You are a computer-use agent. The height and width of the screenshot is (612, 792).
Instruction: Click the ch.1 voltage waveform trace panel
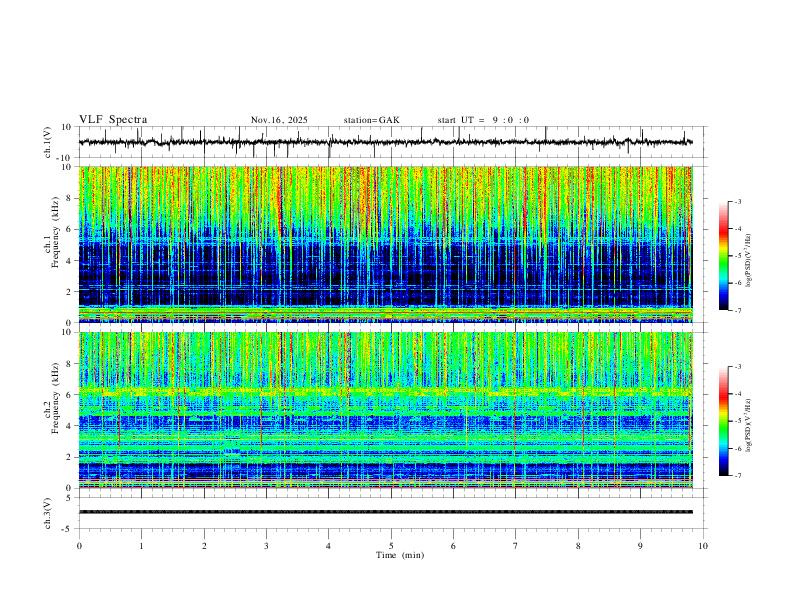[x=393, y=142]
